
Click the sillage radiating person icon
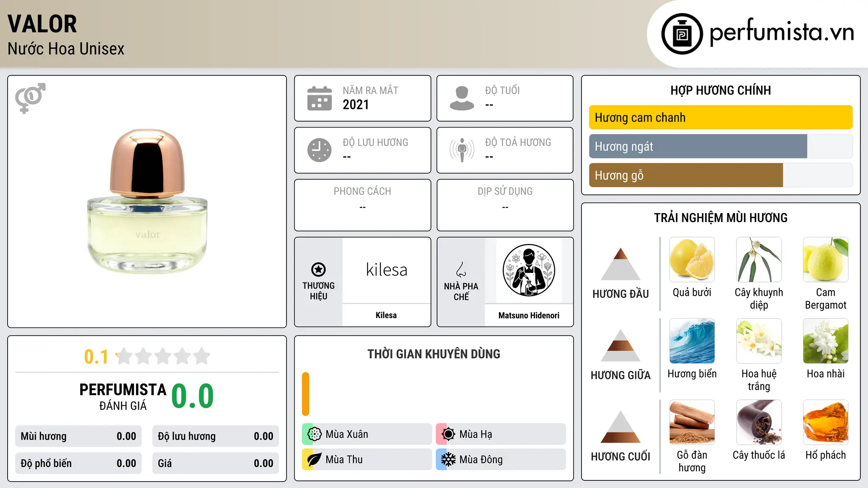[x=462, y=150]
